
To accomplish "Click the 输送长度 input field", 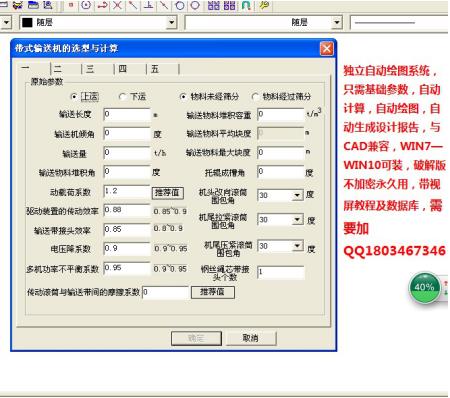I will point(127,114).
